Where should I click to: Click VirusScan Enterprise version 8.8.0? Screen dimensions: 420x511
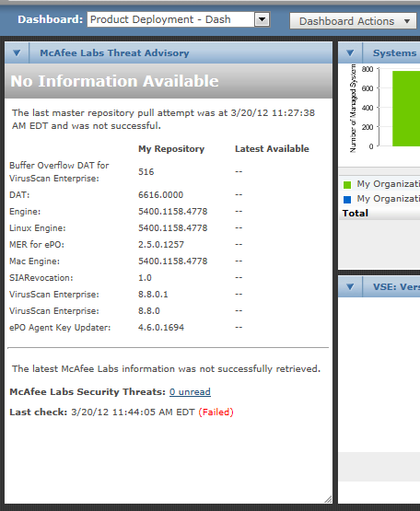pos(149,311)
